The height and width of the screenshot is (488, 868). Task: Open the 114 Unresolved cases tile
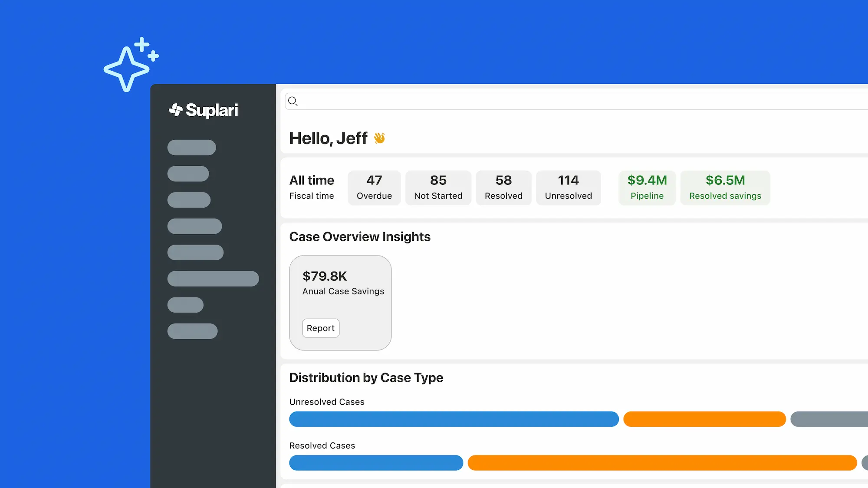(568, 187)
